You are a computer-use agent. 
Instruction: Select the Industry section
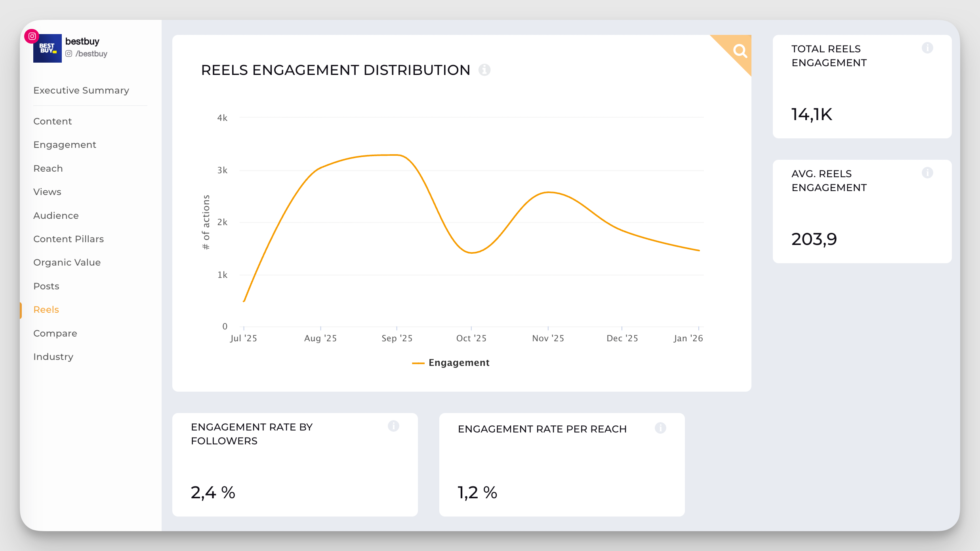pos(53,356)
